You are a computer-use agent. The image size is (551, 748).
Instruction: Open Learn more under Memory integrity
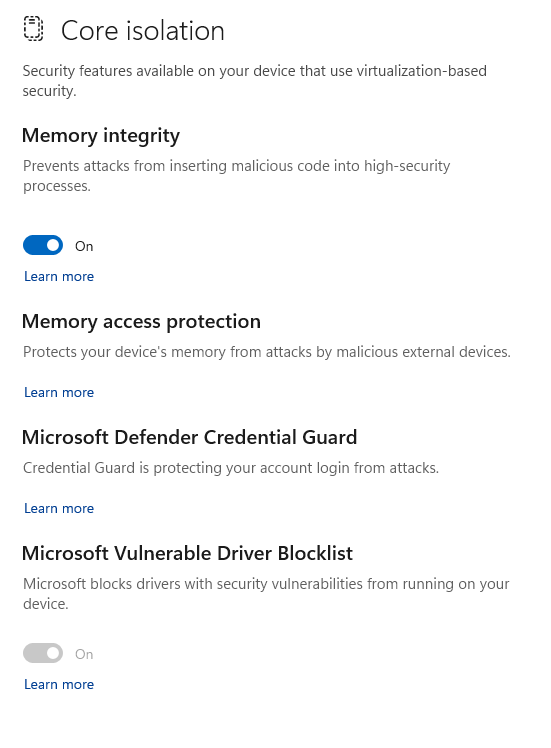(x=59, y=276)
